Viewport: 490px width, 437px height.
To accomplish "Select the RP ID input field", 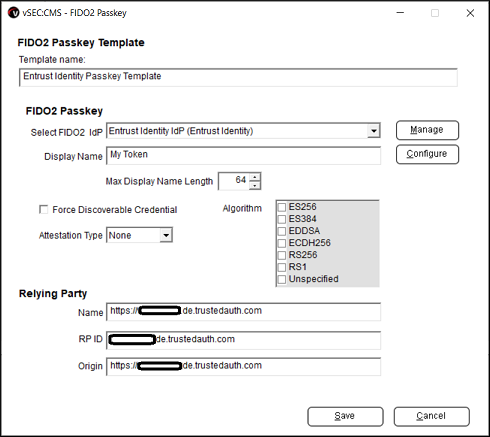I will point(243,340).
